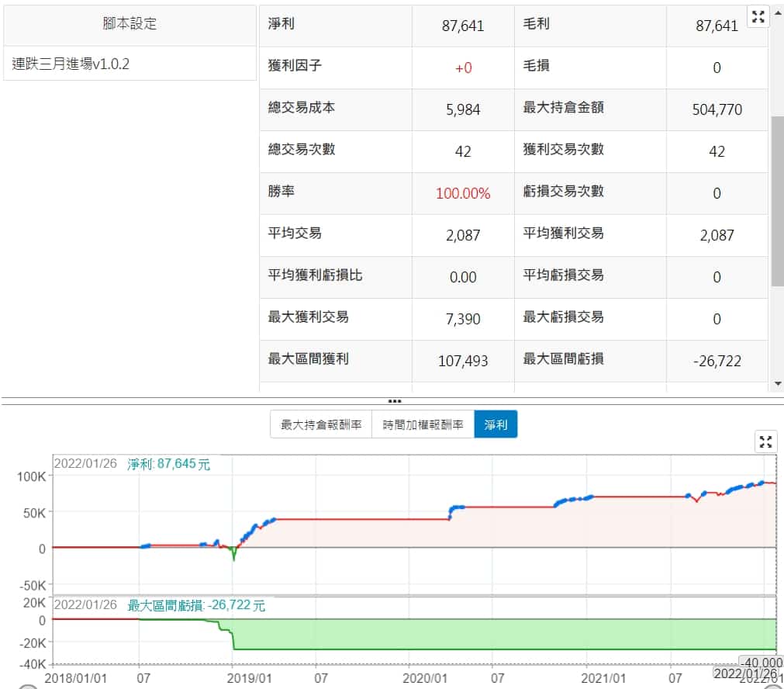Click the 腳本設定 header
784x689 pixels.
130,24
